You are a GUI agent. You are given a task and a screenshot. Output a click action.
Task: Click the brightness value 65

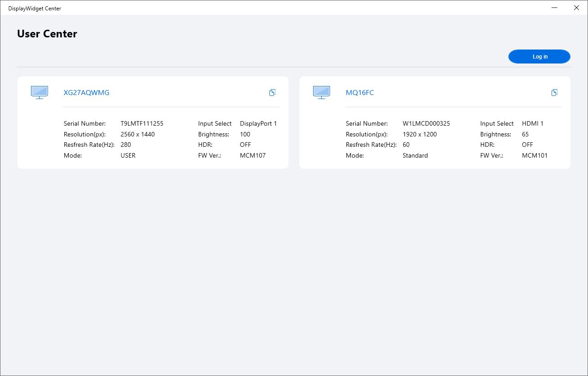pos(525,134)
